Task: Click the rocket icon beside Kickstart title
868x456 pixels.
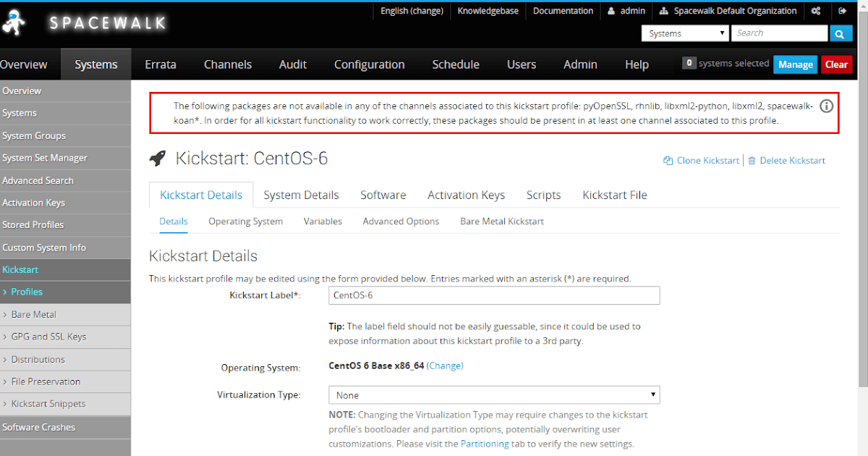Action: 157,158
